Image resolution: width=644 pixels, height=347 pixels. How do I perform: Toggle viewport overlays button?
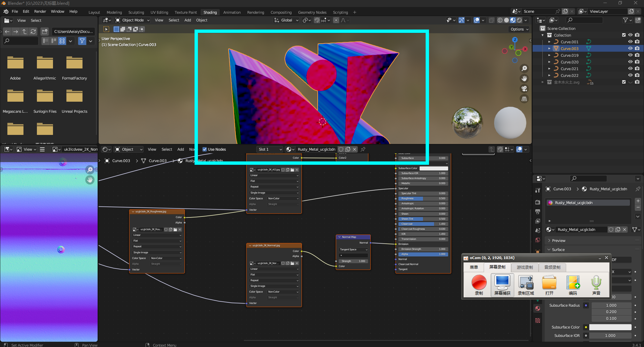[x=476, y=20]
